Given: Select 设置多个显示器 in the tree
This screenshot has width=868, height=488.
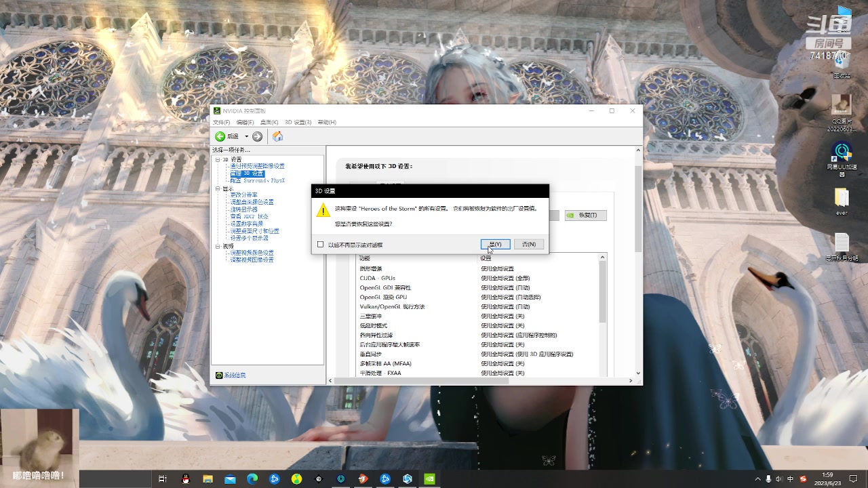Looking at the screenshot, I should (x=249, y=238).
